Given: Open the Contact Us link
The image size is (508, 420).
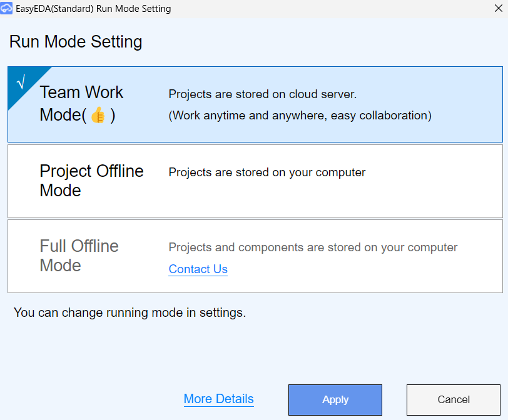Looking at the screenshot, I should pyautogui.click(x=198, y=269).
